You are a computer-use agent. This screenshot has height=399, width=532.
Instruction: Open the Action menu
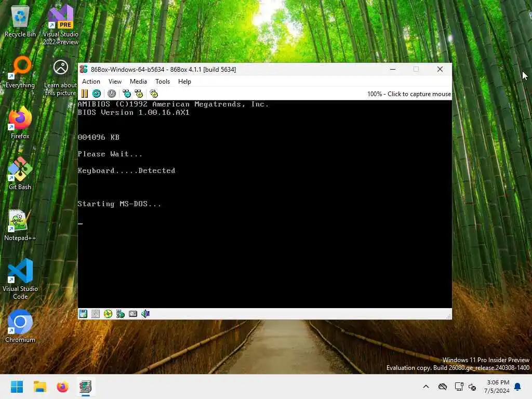pyautogui.click(x=91, y=82)
